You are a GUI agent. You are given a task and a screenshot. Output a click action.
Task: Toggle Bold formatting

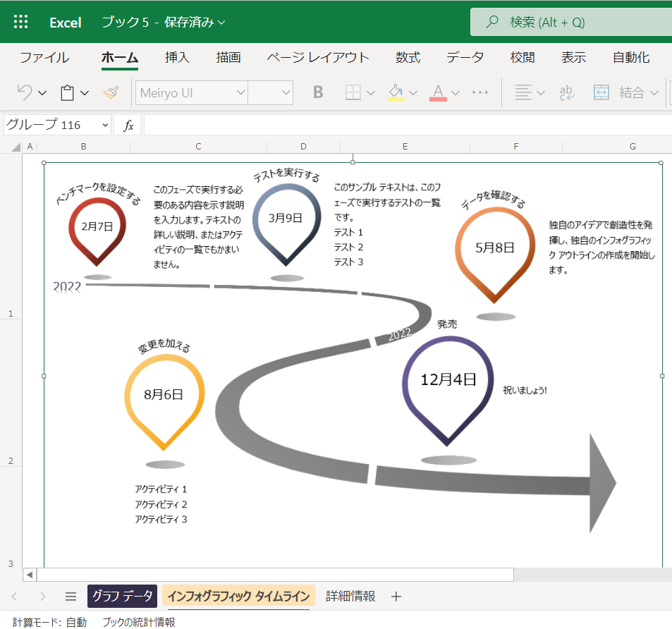coord(318,92)
